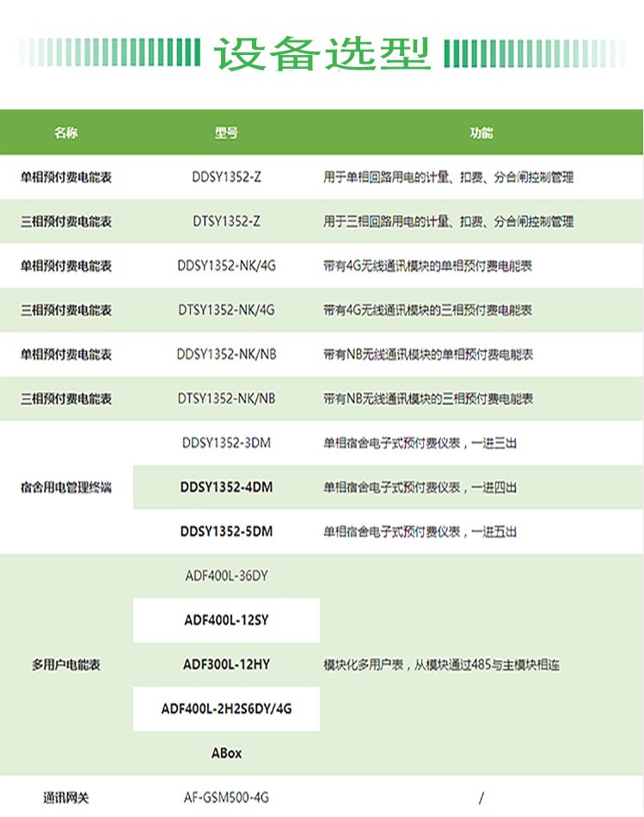The image size is (644, 817).
Task: Click the bold DDSY1352-4DM model
Action: [x=226, y=488]
